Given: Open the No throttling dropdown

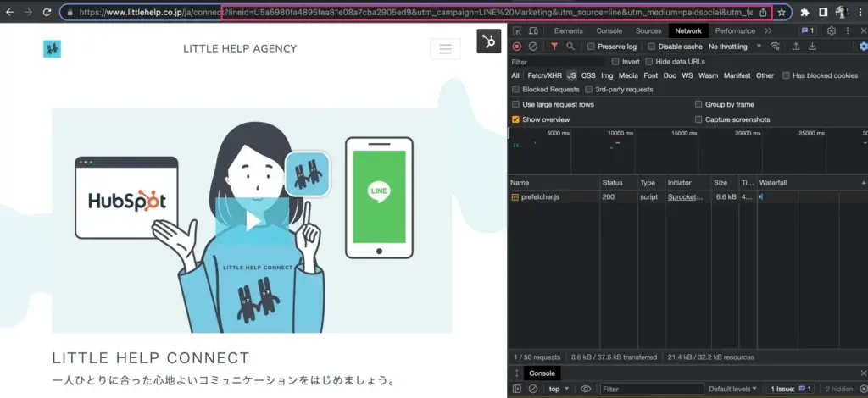Looking at the screenshot, I should pyautogui.click(x=733, y=47).
